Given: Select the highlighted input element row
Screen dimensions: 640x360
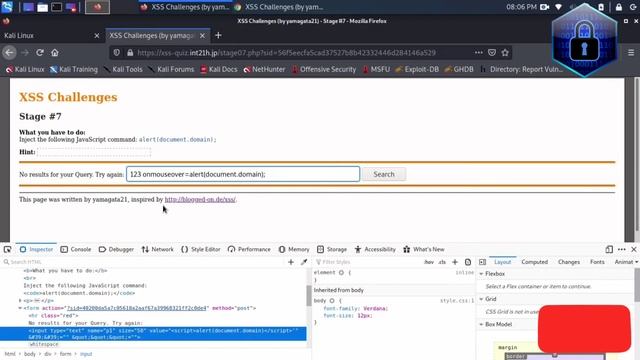Looking at the screenshot, I should pos(153,334).
